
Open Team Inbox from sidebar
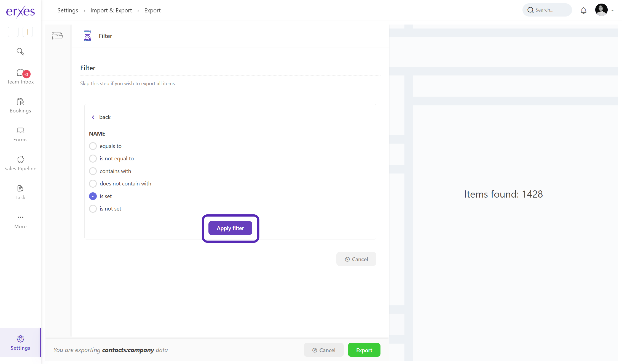pyautogui.click(x=20, y=76)
